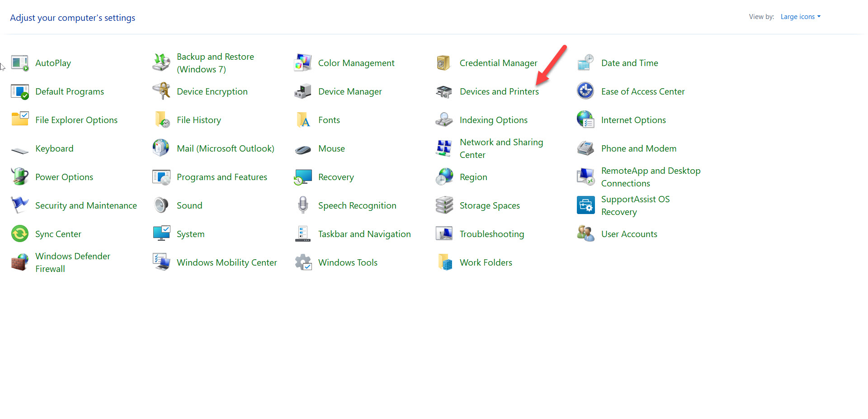The height and width of the screenshot is (419, 868).
Task: Open Date and Time settings
Action: pyautogui.click(x=630, y=63)
